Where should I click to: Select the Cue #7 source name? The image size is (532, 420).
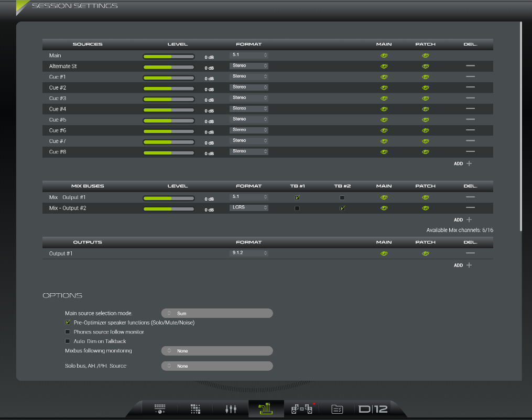tap(57, 141)
